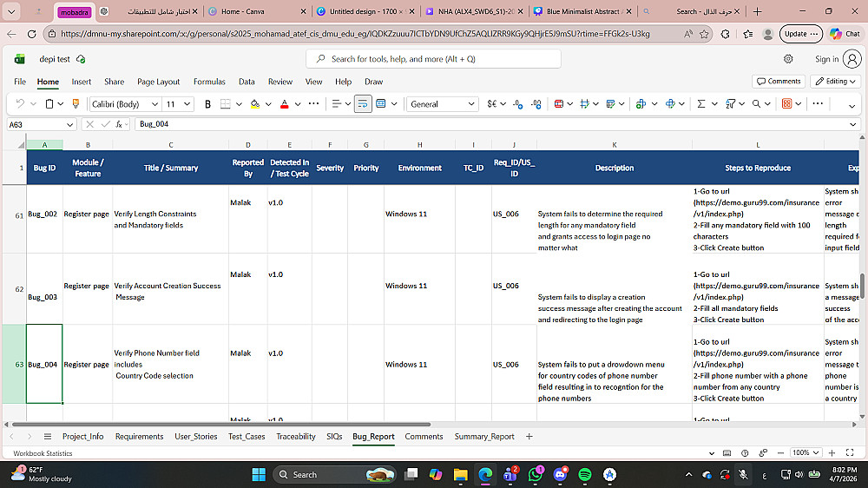Switch to the Page Layout tab
The width and height of the screenshot is (868, 488).
(158, 82)
